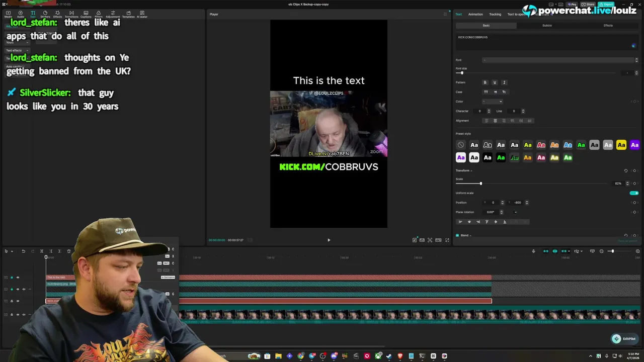
Task: Align text to the right
Action: 504,121
